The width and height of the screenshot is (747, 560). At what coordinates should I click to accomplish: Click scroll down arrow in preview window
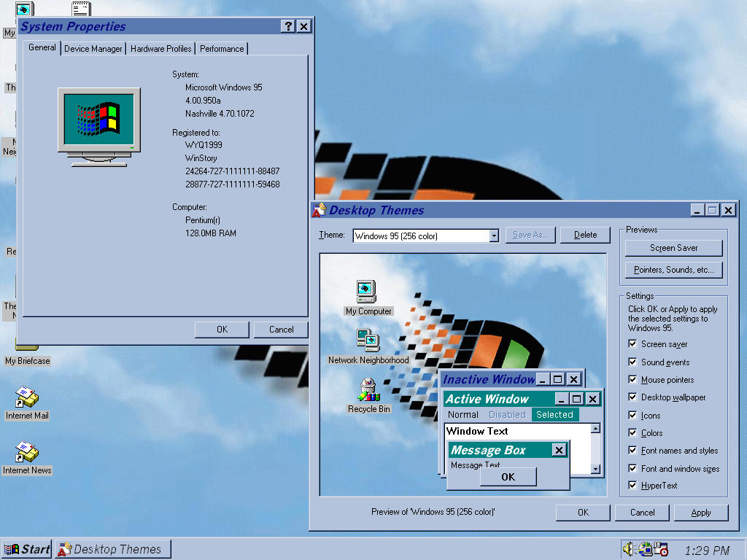(595, 469)
